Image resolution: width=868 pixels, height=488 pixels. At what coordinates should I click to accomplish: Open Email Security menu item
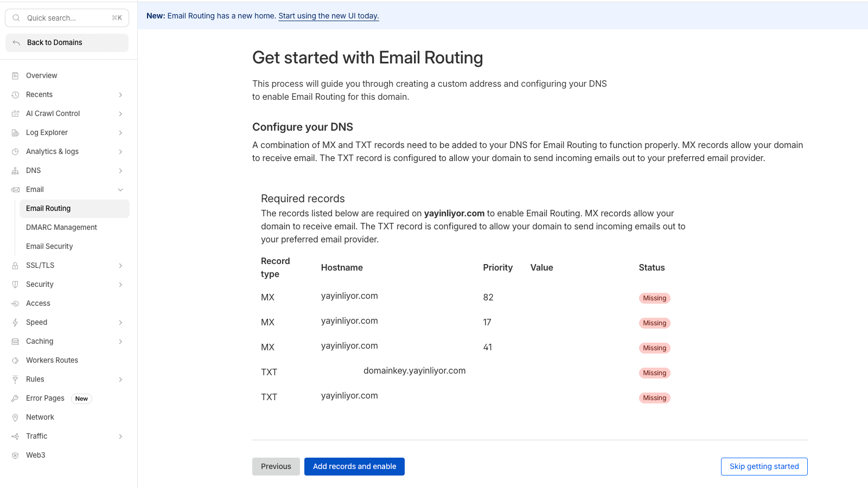coord(49,246)
